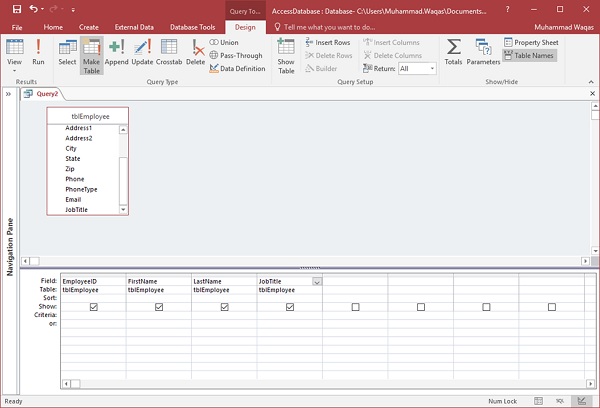Click the Update query icon

142,51
